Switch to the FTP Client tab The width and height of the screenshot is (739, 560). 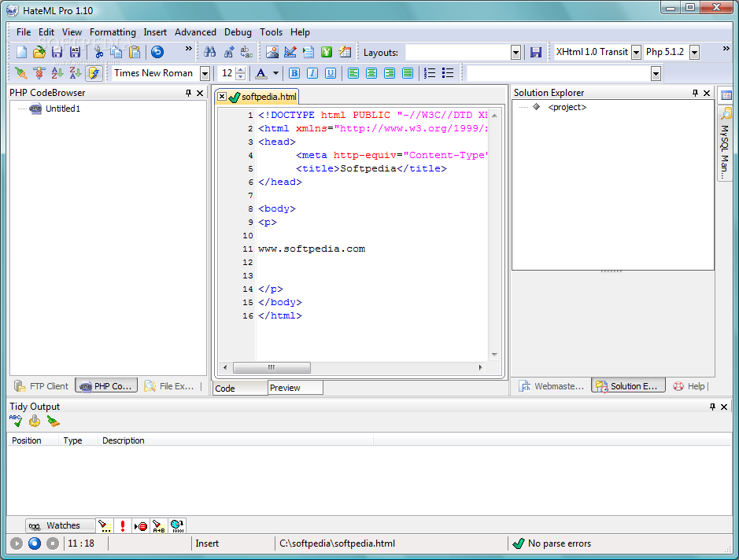(42, 386)
